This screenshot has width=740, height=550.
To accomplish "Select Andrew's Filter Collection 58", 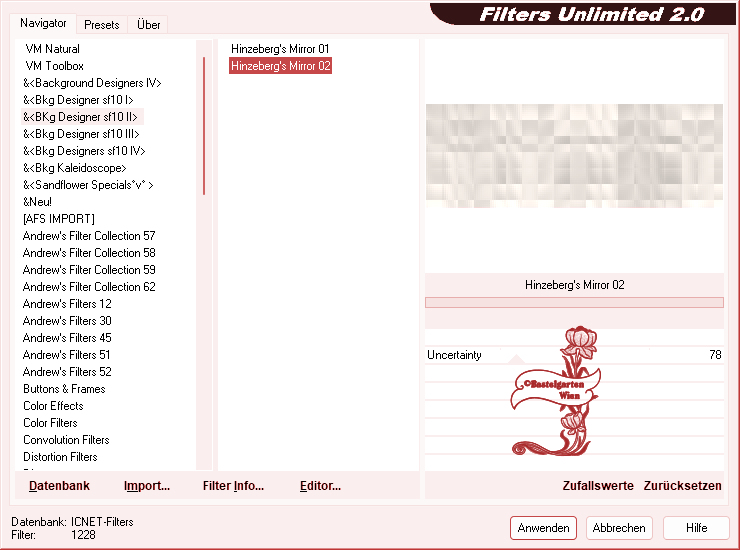I will [x=89, y=253].
